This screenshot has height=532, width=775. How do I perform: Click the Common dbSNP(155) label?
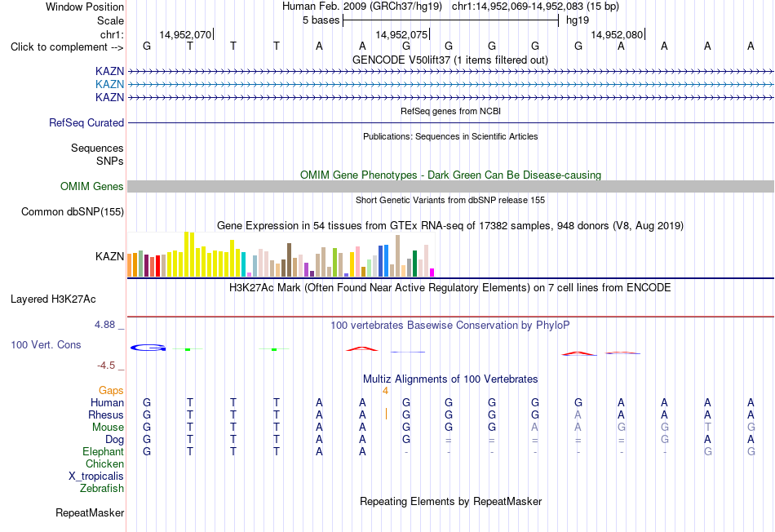(x=72, y=211)
